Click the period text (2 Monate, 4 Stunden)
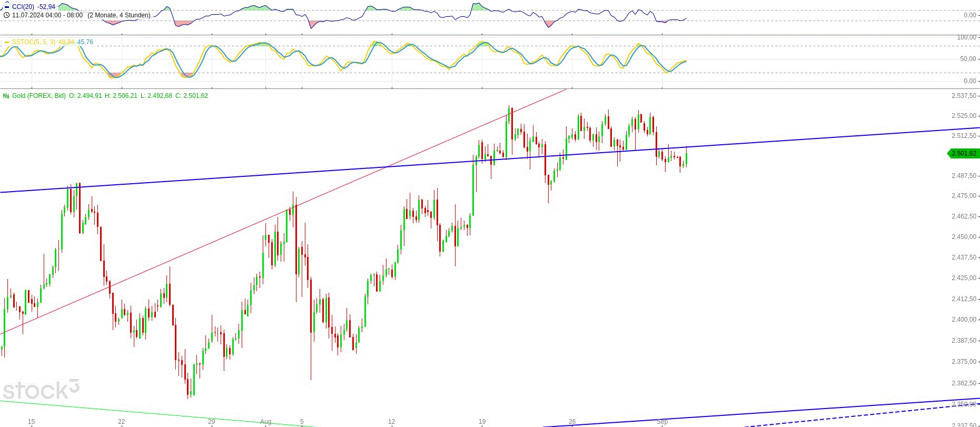Viewport: 980px width, 427px height. [119, 15]
